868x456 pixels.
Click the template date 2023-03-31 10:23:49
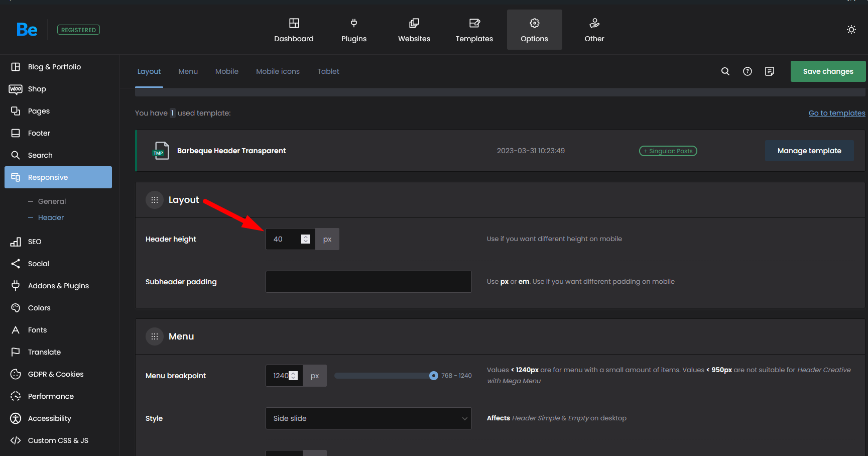(531, 151)
